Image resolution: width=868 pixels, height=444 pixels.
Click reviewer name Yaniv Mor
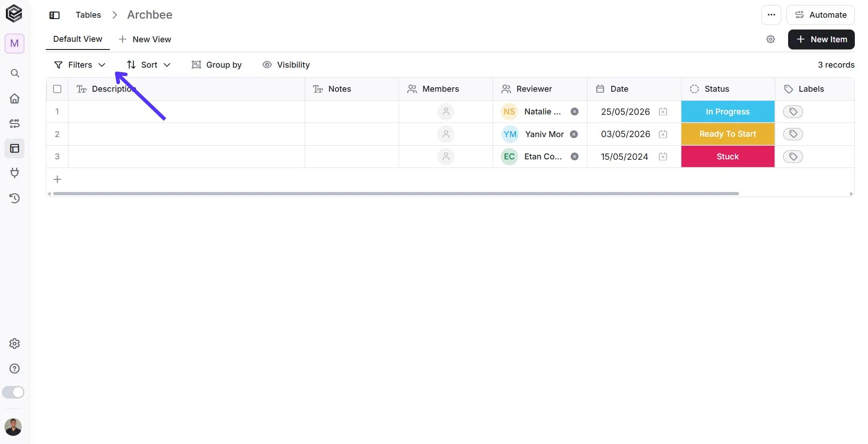544,134
